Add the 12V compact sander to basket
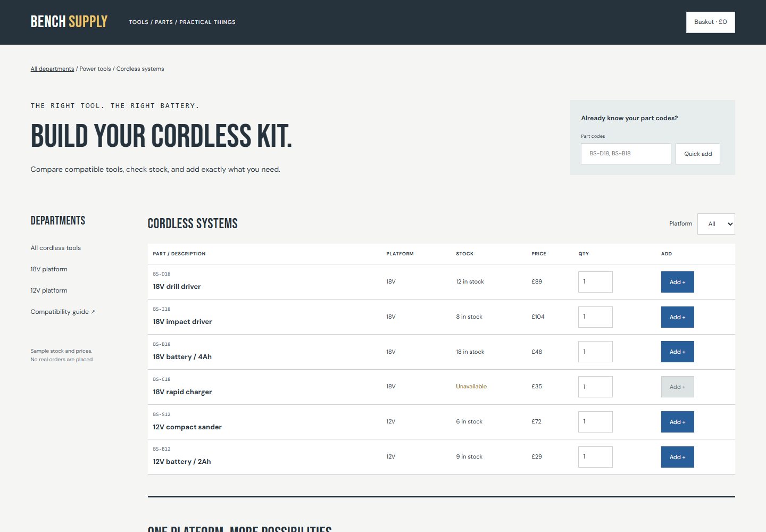 (678, 422)
